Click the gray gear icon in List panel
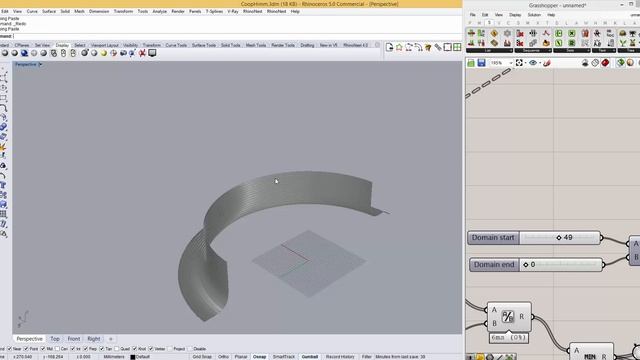The height and width of the screenshot is (360, 640). (507, 33)
